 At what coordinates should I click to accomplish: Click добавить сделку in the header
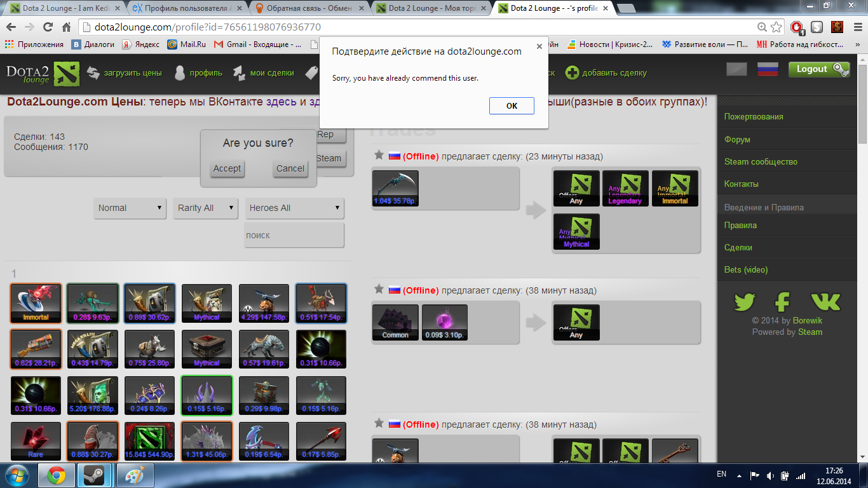[x=614, y=73]
